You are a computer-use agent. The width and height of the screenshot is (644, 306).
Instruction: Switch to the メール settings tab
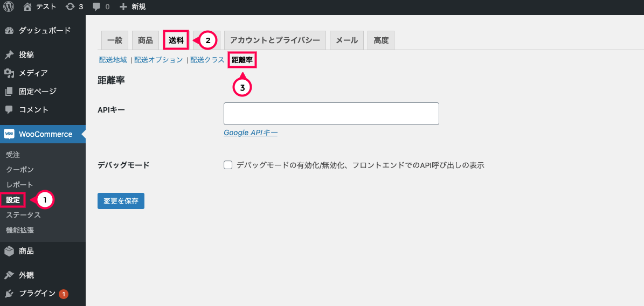tap(347, 40)
